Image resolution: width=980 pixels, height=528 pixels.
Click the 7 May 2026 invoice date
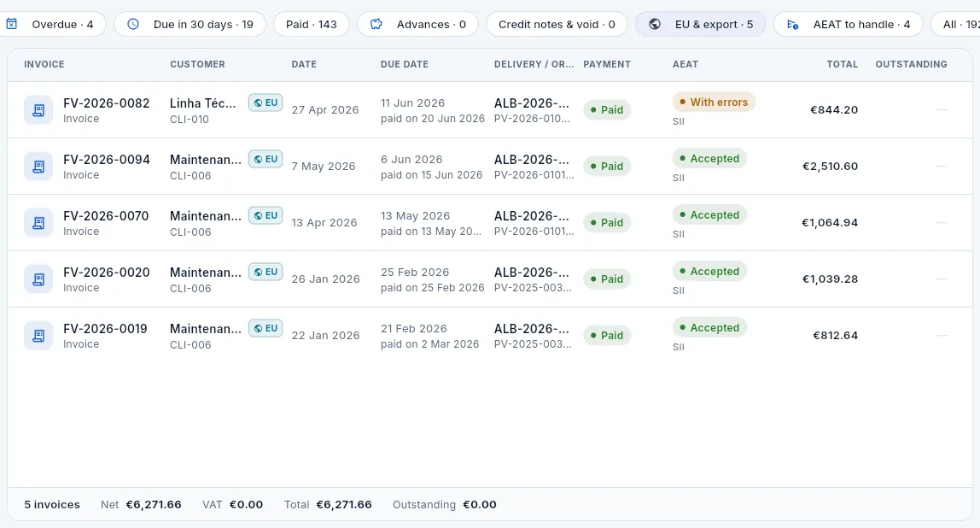(324, 167)
